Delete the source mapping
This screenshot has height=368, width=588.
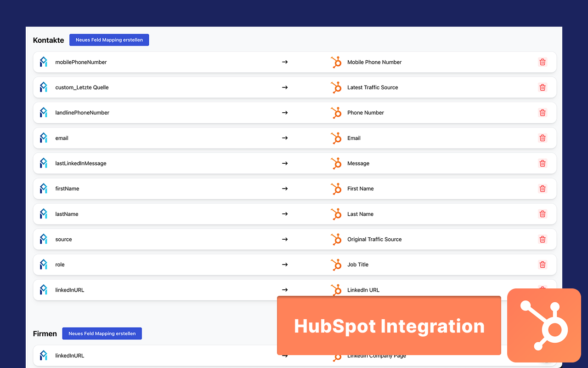pos(543,239)
